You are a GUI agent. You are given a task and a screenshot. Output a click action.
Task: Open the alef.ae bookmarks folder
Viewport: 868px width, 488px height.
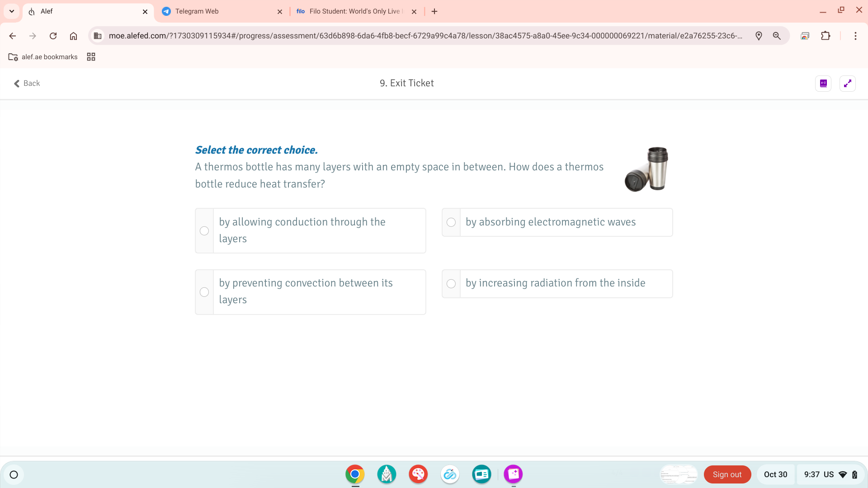point(43,57)
